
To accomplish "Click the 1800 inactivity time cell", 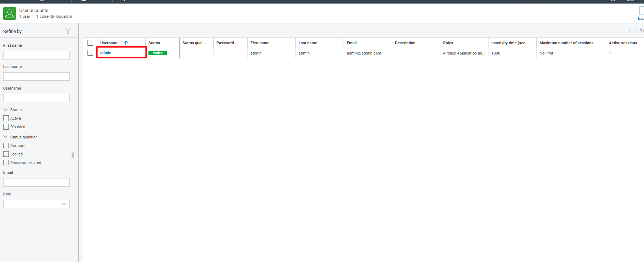I will (x=512, y=53).
